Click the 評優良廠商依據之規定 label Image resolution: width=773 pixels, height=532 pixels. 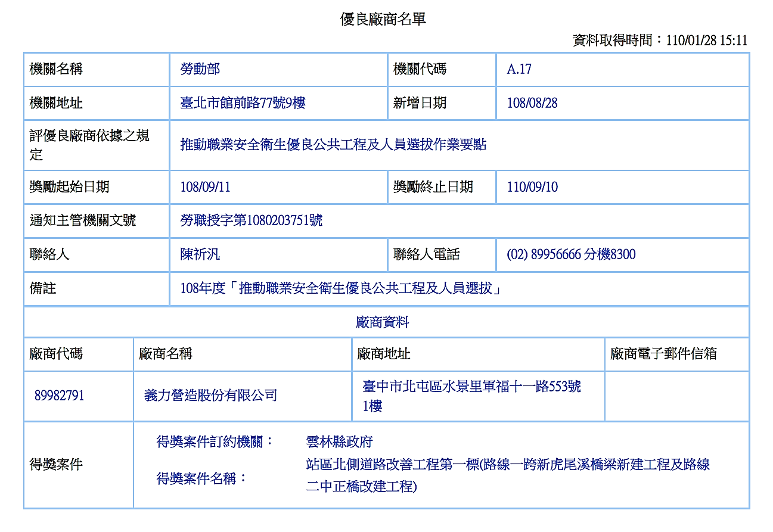tap(89, 145)
